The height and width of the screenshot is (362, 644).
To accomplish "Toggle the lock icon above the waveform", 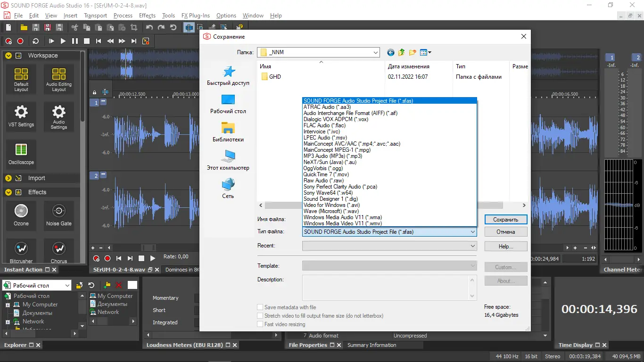I will pyautogui.click(x=94, y=92).
